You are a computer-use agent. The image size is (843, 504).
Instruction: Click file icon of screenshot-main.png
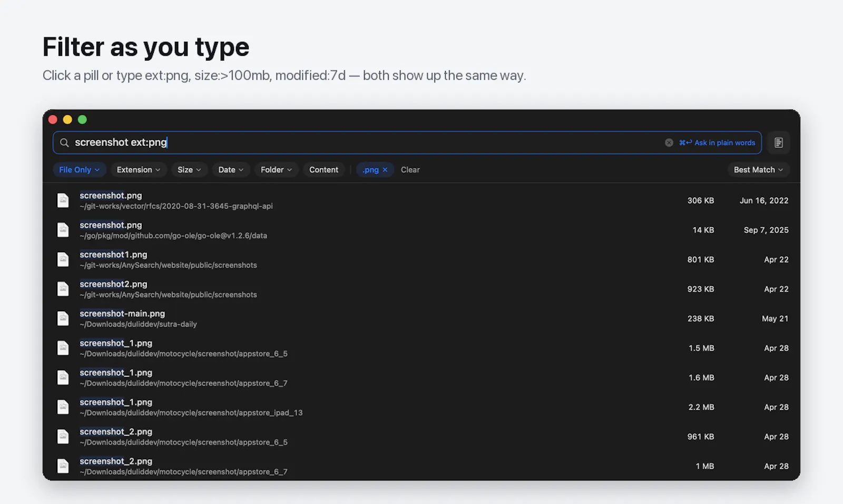(63, 318)
